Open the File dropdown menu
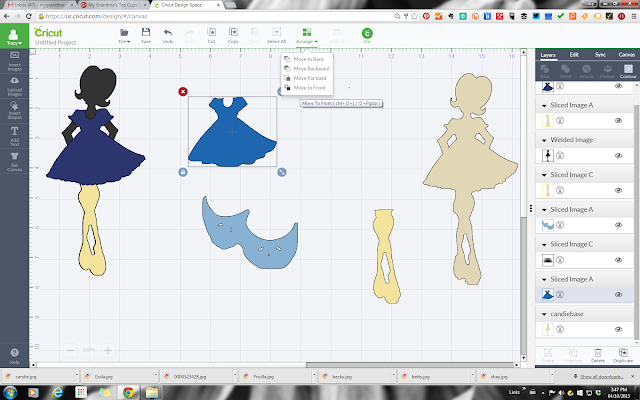 click(124, 36)
